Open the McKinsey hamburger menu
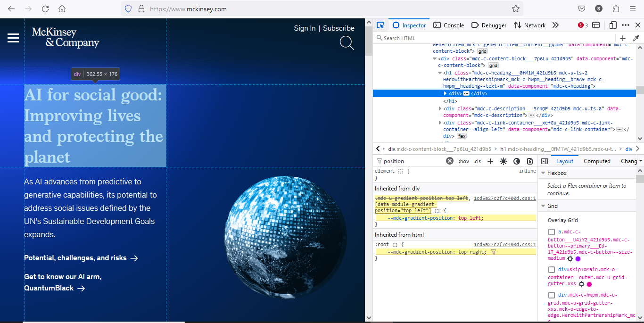Viewport: 644px width, 323px height. pos(13,38)
